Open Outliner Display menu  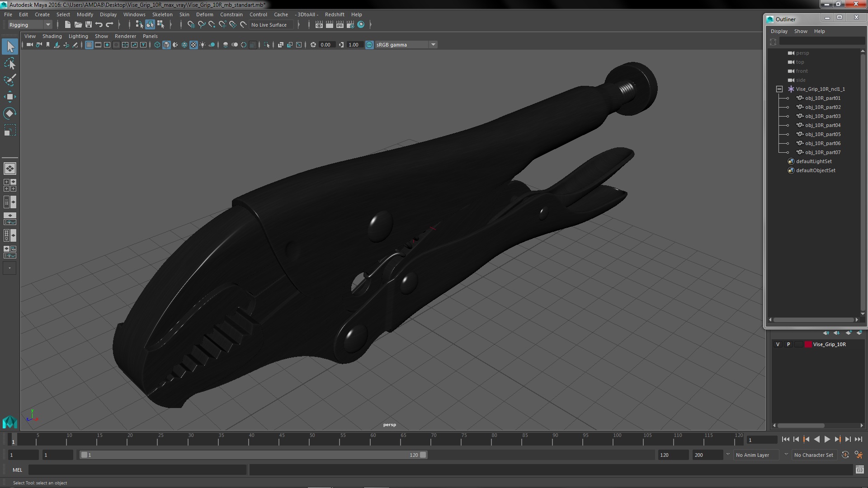point(779,31)
